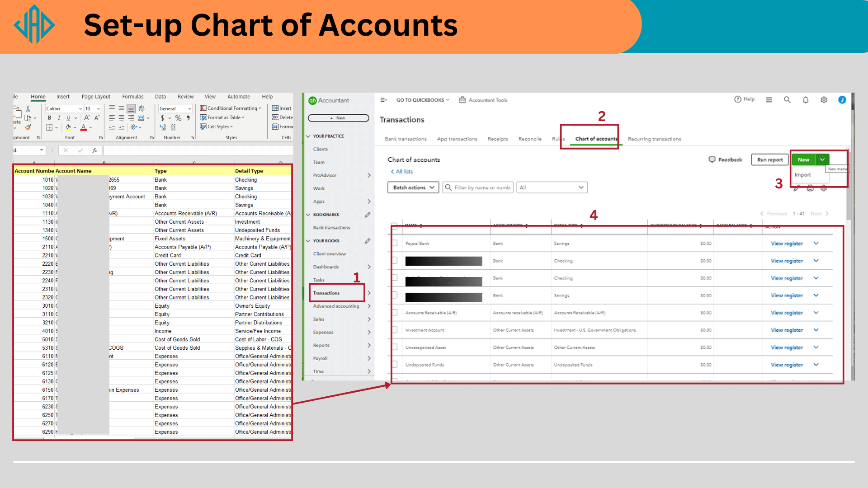
Task: Click the Filter by name or number field
Action: 478,188
